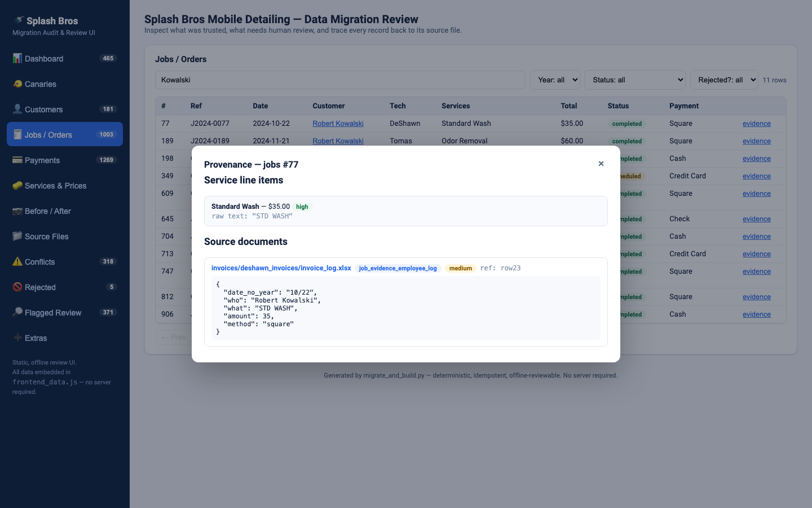This screenshot has height=508, width=812.
Task: Open evidence link for job 812
Action: pos(757,297)
